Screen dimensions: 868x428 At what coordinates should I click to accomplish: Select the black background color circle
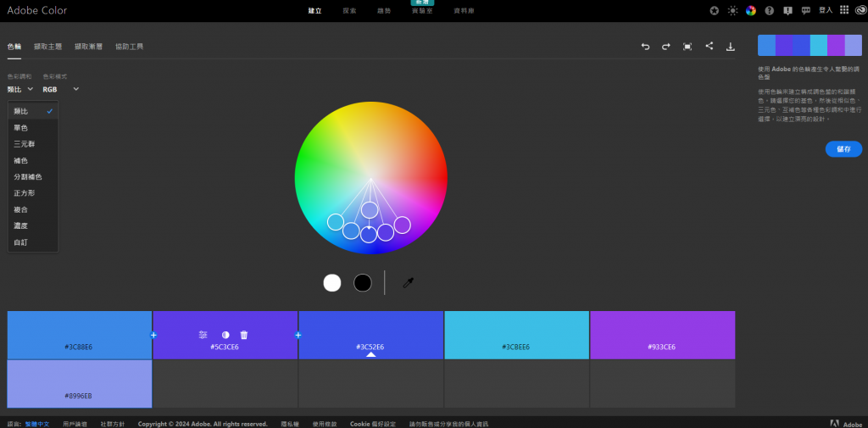363,283
